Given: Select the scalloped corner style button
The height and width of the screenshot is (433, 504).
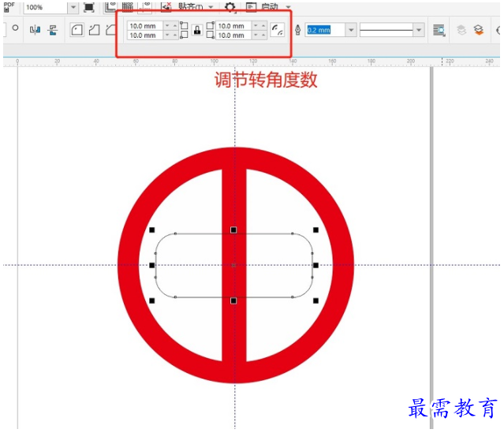Looking at the screenshot, I should click(x=94, y=30).
